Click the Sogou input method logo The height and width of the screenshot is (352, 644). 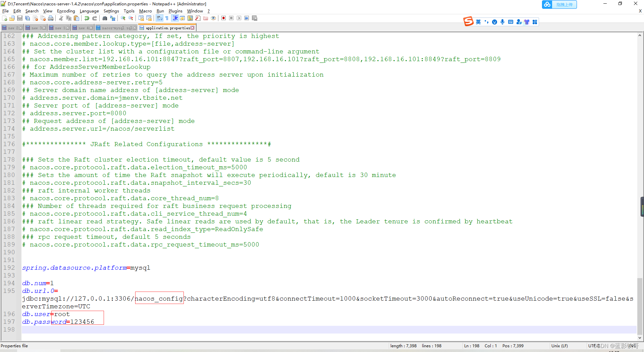[x=468, y=21]
